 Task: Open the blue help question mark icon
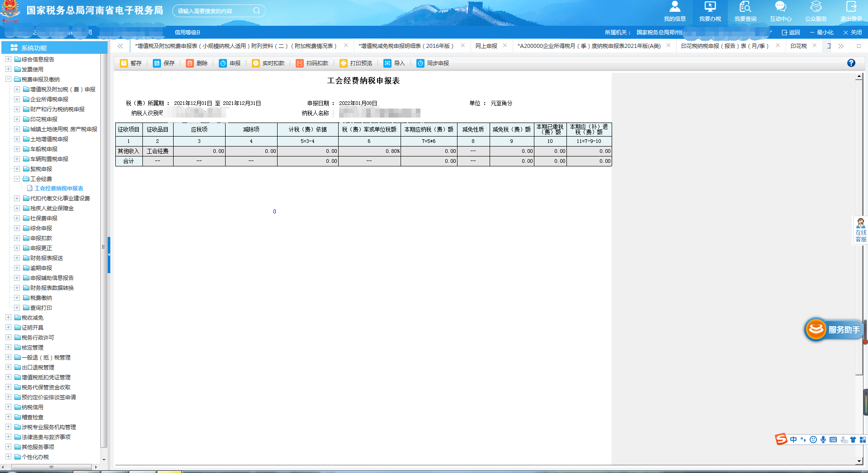(851, 63)
